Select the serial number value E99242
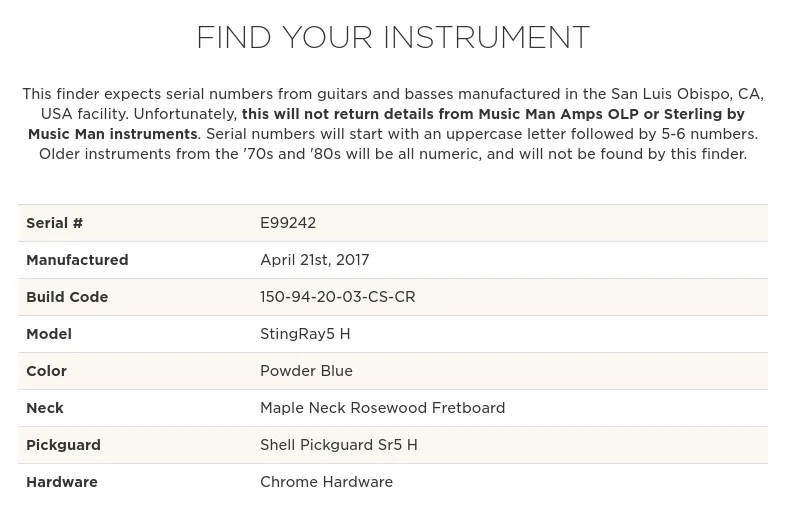This screenshot has height=510, width=791. [x=288, y=223]
